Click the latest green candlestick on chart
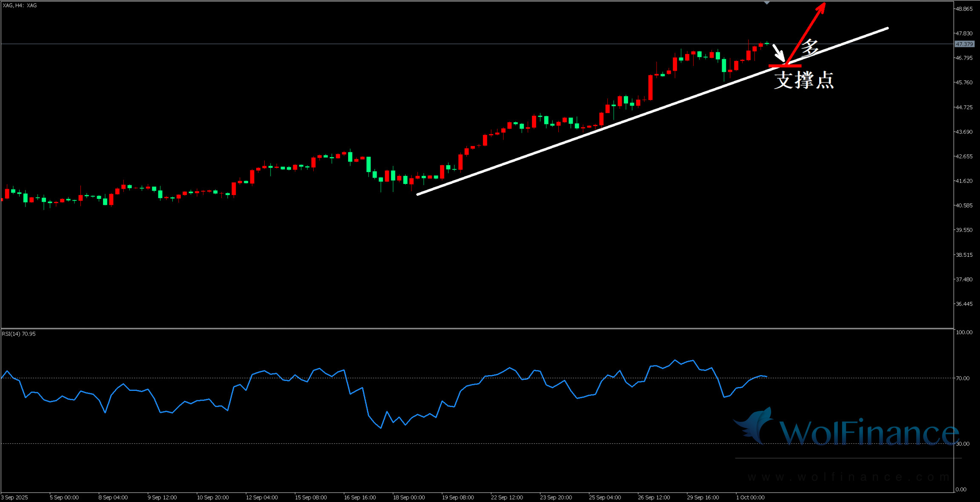The width and height of the screenshot is (980, 502). click(x=767, y=43)
